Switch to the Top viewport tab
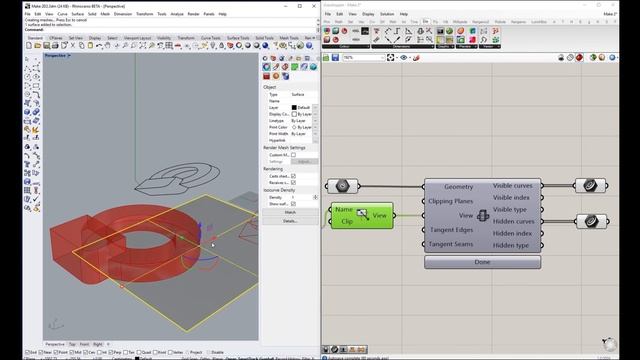This screenshot has width=640, height=360. (72, 344)
